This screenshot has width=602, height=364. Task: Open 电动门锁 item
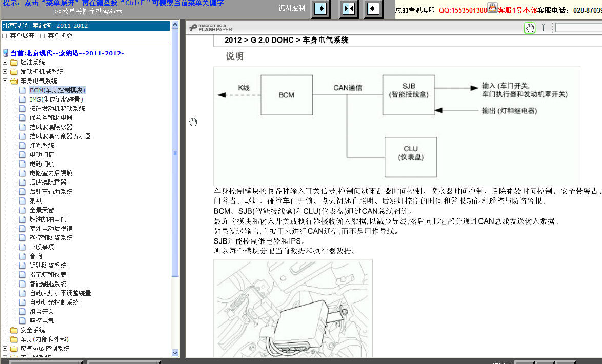click(x=42, y=164)
